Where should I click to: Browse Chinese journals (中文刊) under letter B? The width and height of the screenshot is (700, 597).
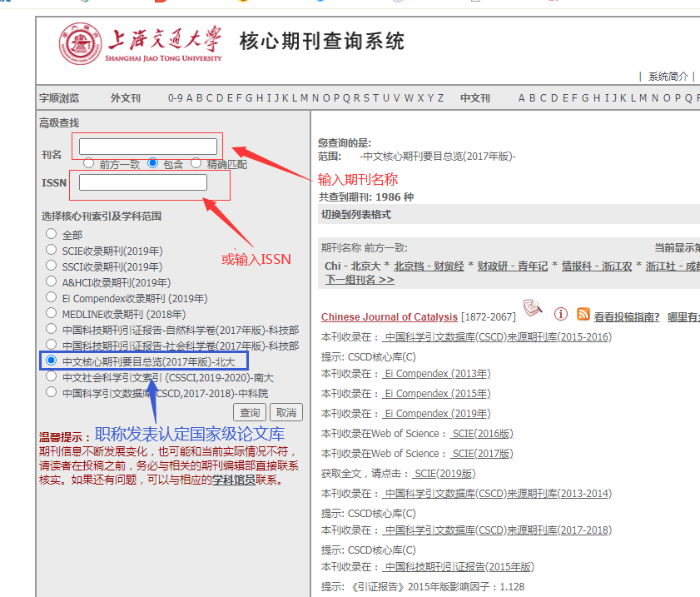532,97
